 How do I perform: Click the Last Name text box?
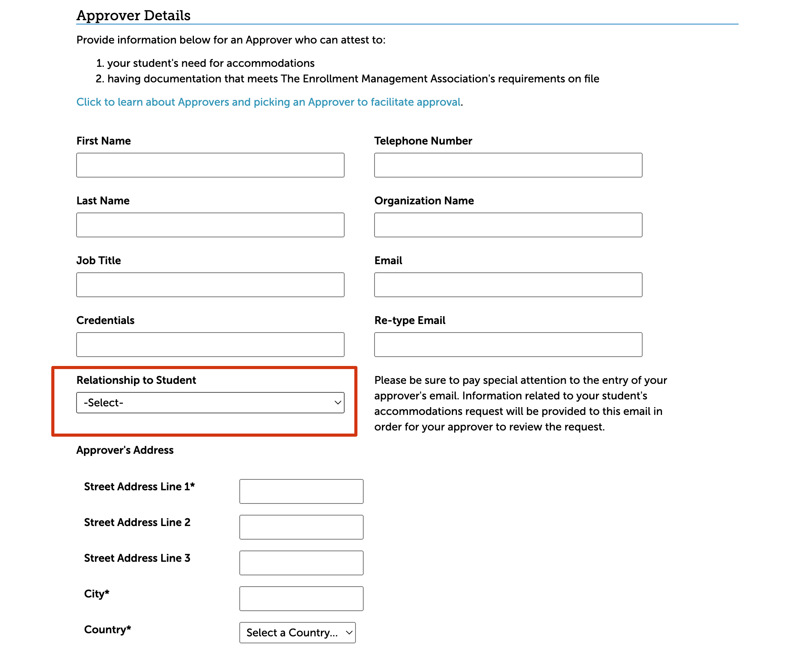(x=210, y=225)
